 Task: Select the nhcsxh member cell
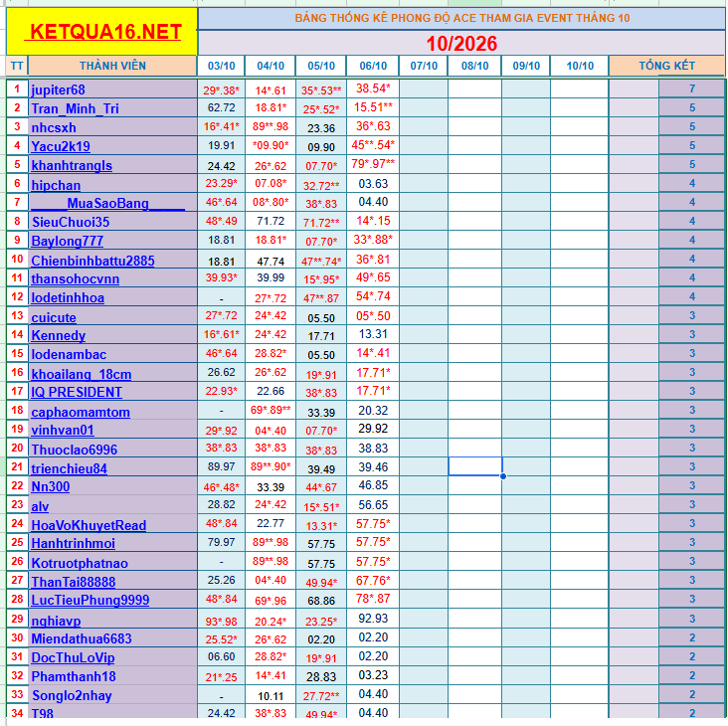point(112,126)
